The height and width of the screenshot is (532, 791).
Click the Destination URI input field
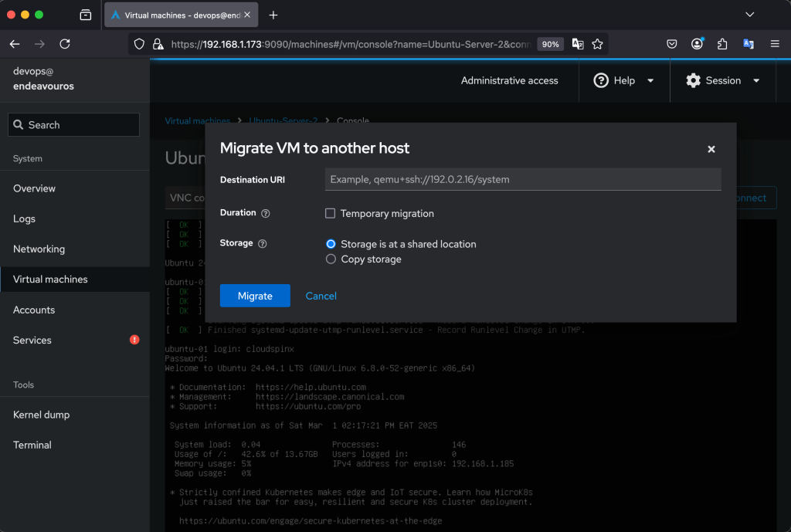tap(523, 179)
